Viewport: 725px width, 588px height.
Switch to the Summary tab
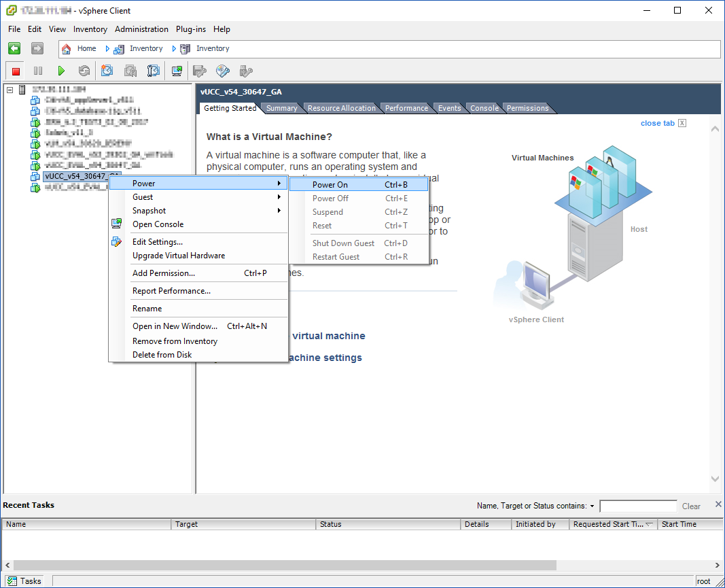[281, 108]
